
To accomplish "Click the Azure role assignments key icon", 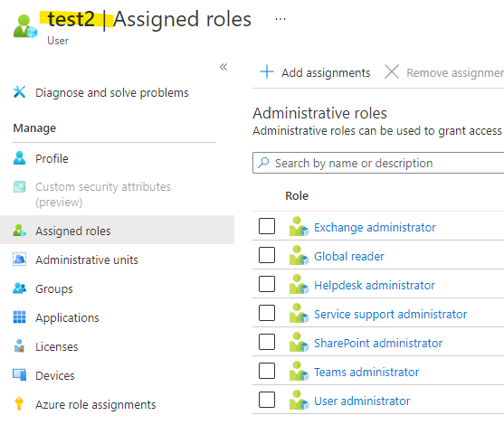I will point(19,404).
